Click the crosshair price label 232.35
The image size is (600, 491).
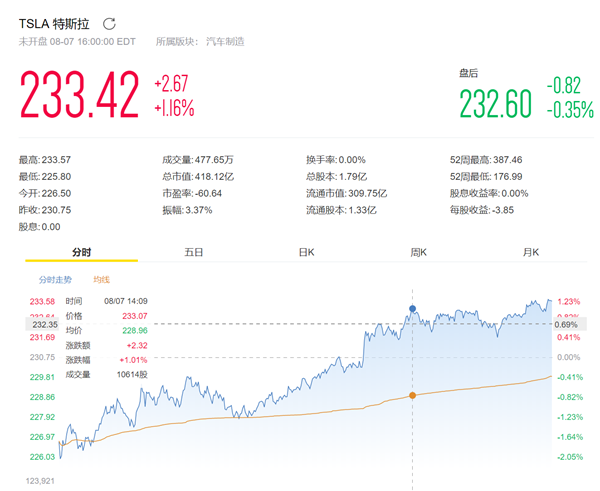tap(42, 325)
